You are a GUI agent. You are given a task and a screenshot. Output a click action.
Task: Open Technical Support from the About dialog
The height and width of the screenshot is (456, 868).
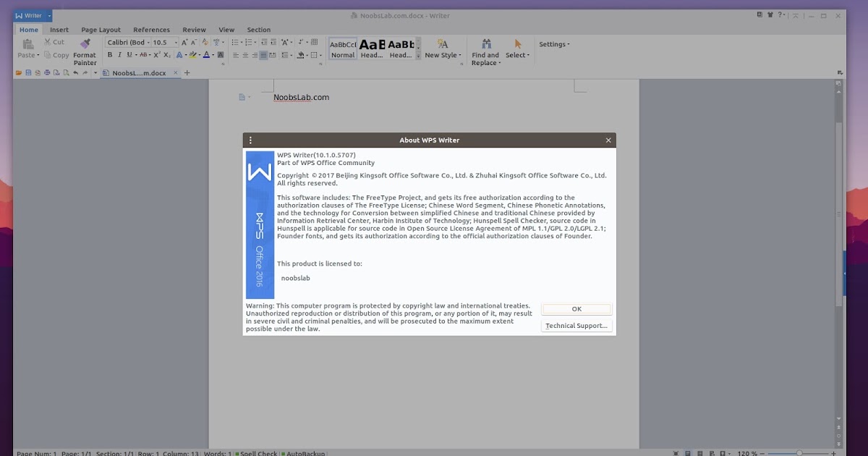point(576,326)
